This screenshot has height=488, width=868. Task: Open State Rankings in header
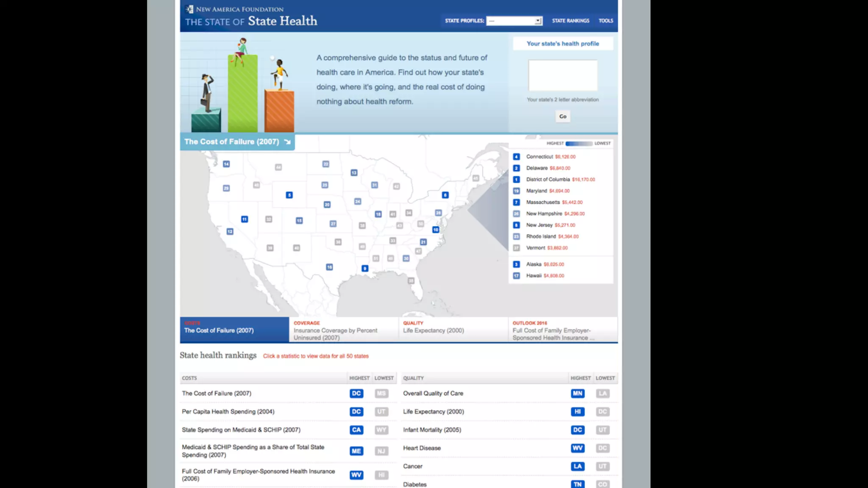570,21
